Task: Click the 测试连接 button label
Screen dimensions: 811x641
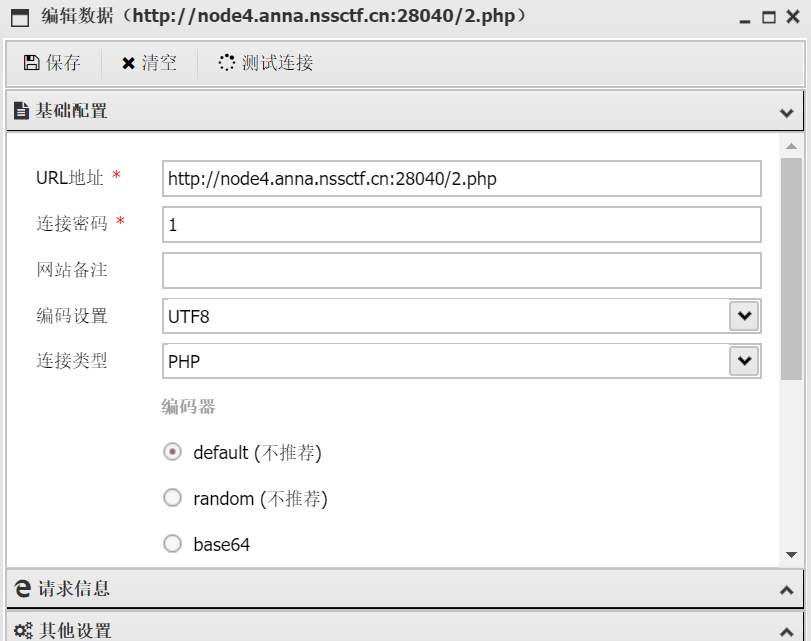Action: click(277, 63)
